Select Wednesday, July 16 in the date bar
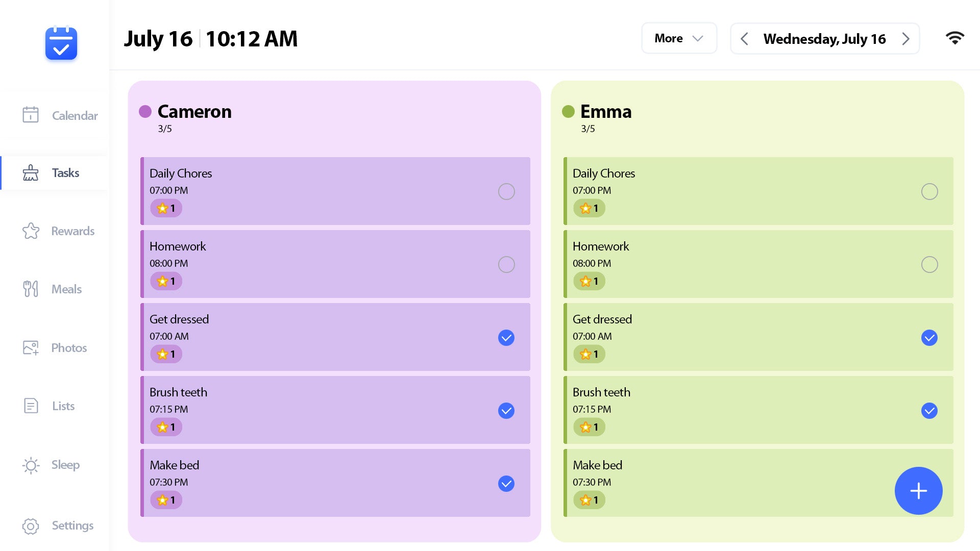 pyautogui.click(x=824, y=39)
